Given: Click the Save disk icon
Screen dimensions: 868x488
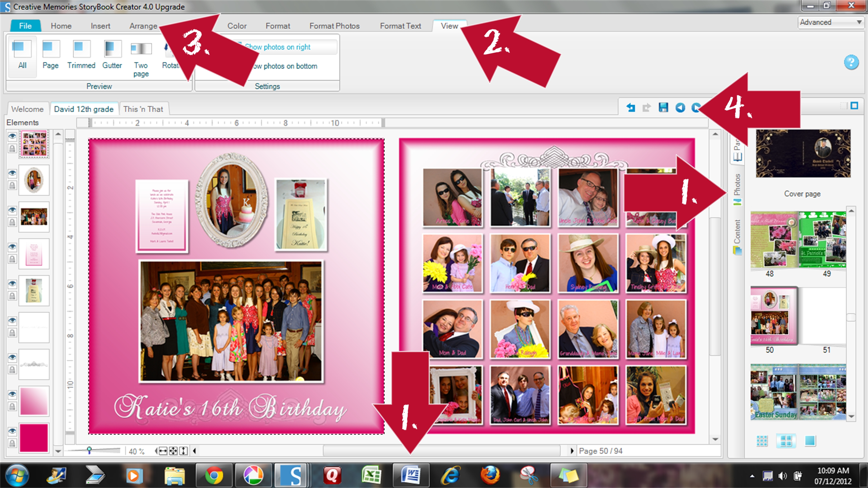Looking at the screenshot, I should [663, 107].
